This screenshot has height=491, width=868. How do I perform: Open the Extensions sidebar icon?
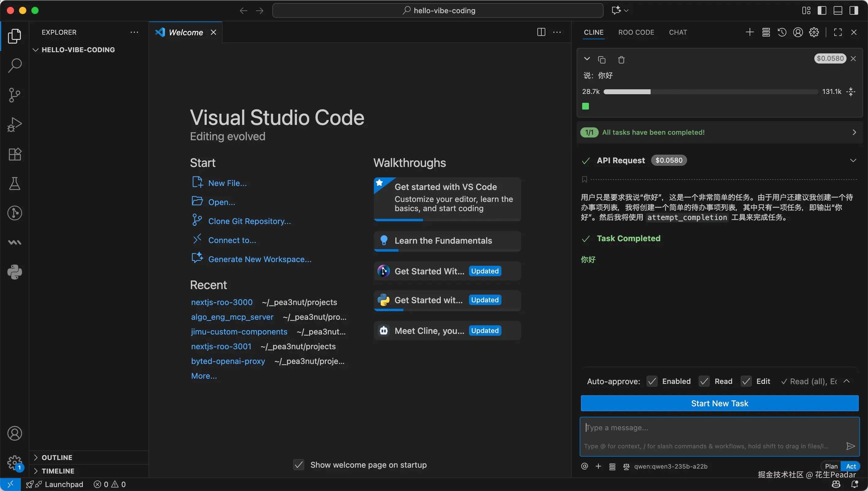point(14,154)
